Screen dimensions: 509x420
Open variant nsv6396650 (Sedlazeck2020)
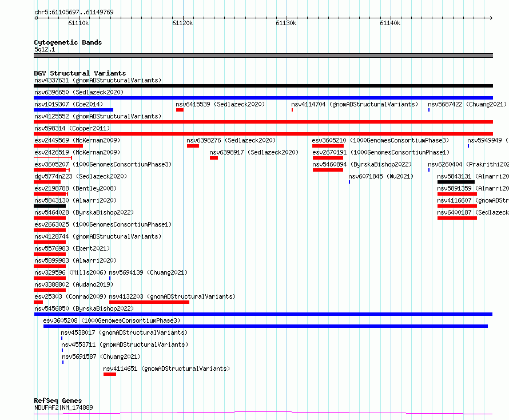79,92
